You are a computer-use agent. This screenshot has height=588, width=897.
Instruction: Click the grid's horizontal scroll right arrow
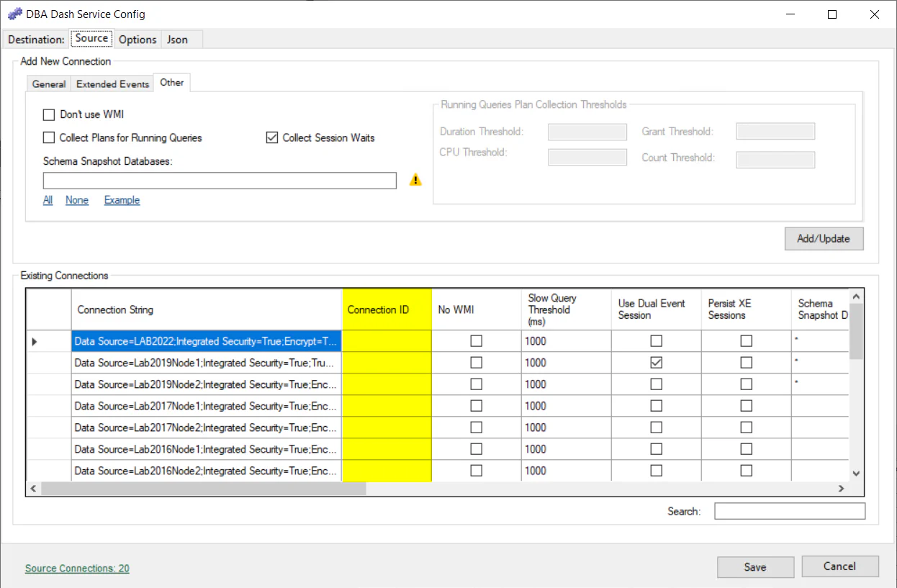point(841,489)
